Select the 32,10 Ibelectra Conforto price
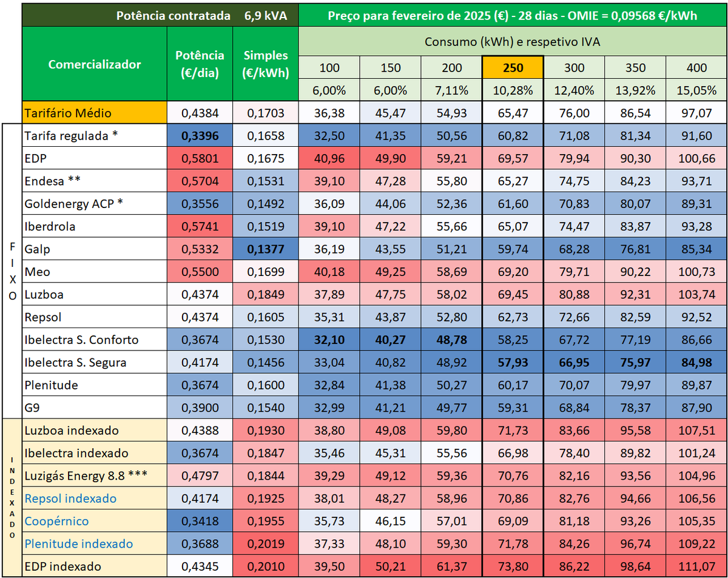Viewport: 728px width, 578px height. 329,340
